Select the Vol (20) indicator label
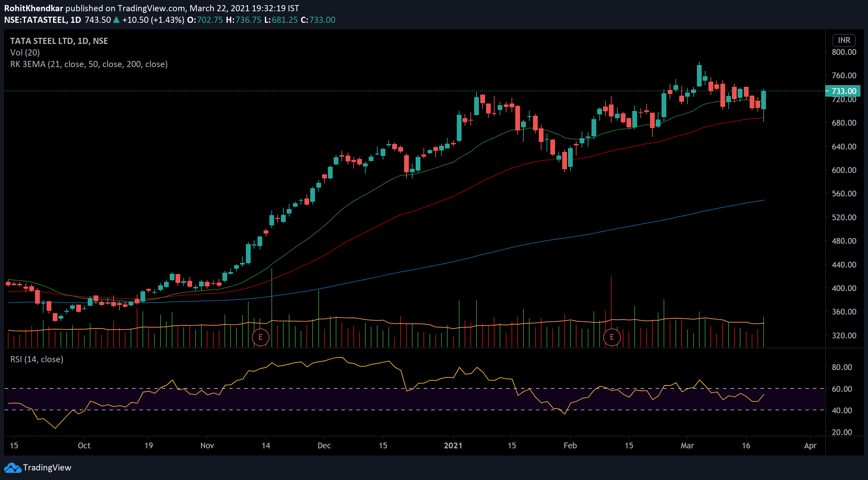This screenshot has width=868, height=480. pyautogui.click(x=25, y=53)
